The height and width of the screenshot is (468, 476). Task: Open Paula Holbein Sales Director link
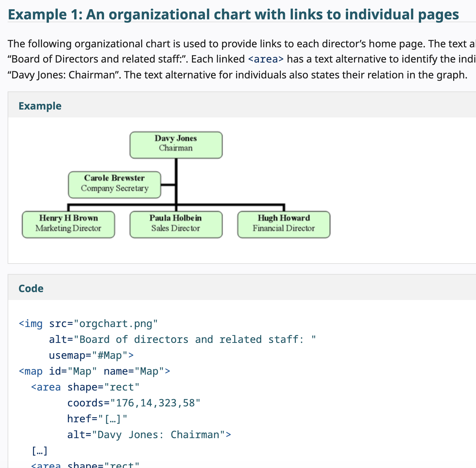176,224
